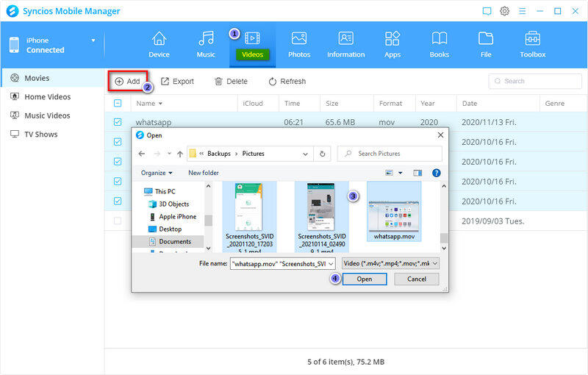Select Home Videos in sidebar
The width and height of the screenshot is (588, 375).
coord(47,97)
